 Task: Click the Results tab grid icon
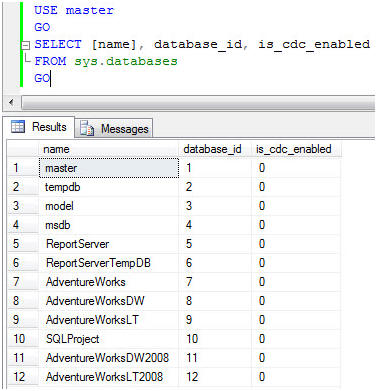click(x=18, y=127)
